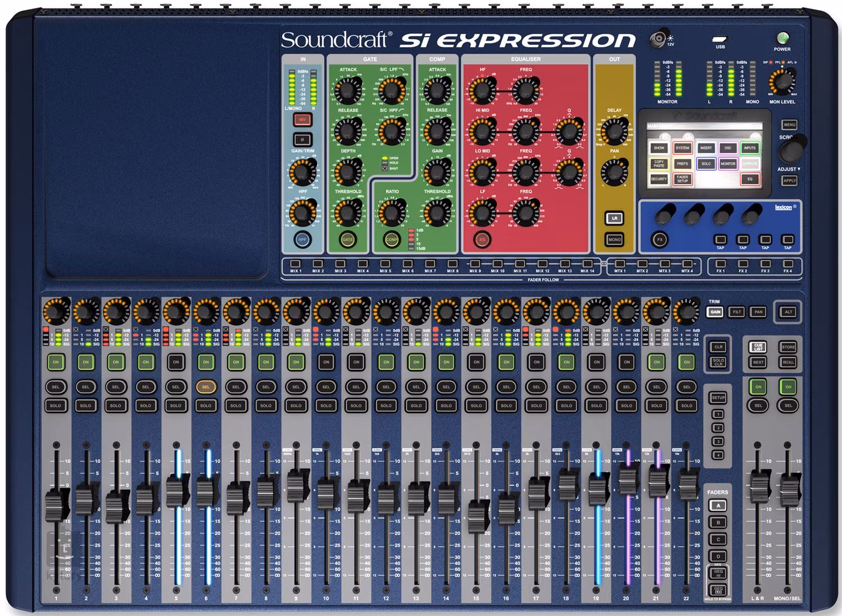Click channel 15 fader knob
This screenshot has width=842, height=616.
click(x=476, y=516)
